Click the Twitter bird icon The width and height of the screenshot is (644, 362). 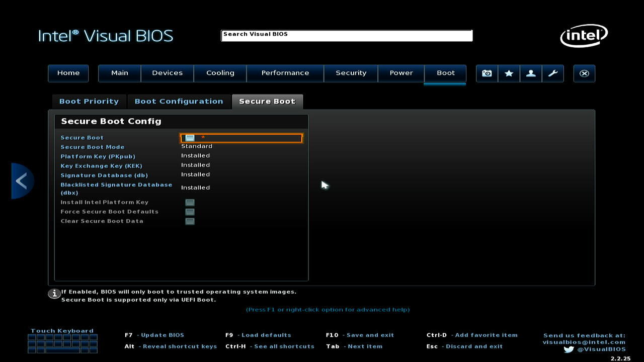(x=569, y=349)
